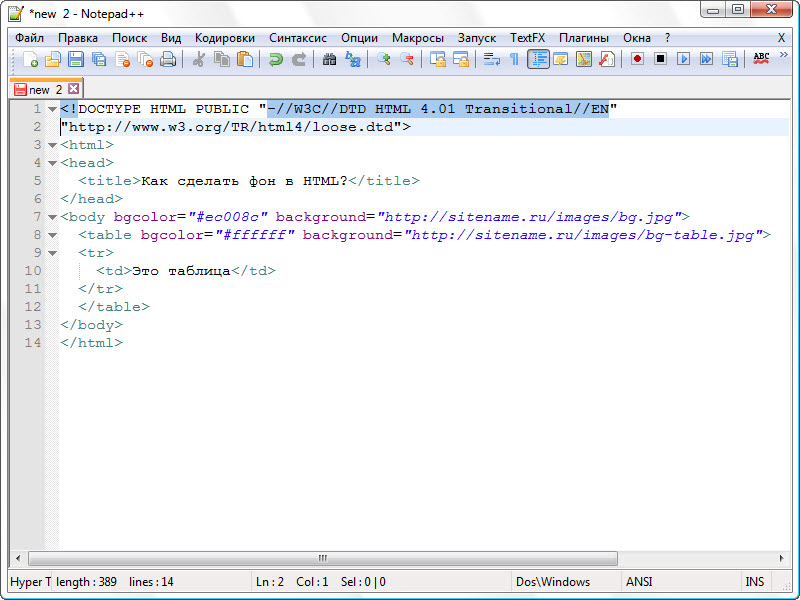
Task: Expand toolbar overflow chevron at right
Action: 784,57
